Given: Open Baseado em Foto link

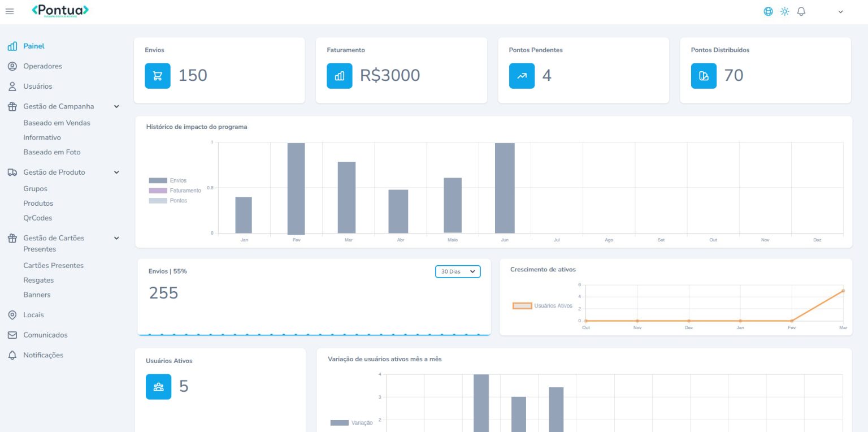Looking at the screenshot, I should click(x=52, y=152).
